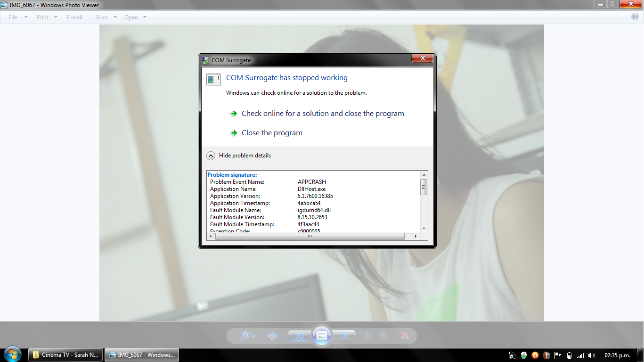Screen dimensions: 644x362
Task: Click the E-mail toolbar item
Action: pos(74,17)
